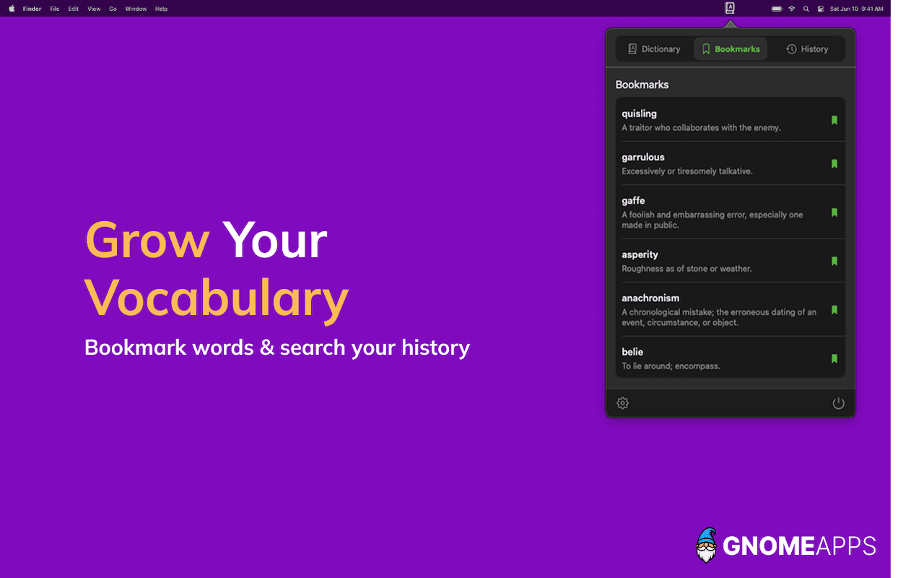Click the battery icon in the menu bar
The width and height of the screenshot is (924, 578).
click(x=776, y=8)
